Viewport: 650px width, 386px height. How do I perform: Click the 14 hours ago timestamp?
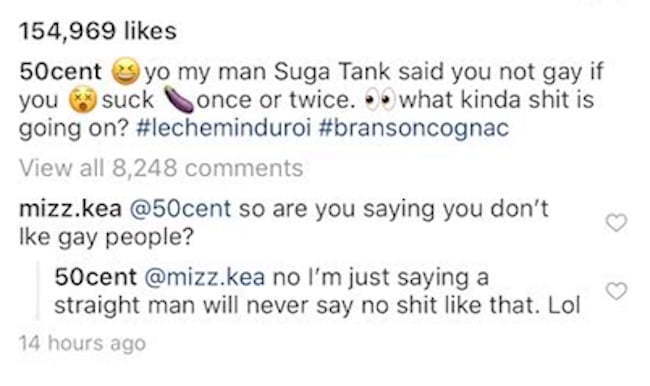[82, 343]
